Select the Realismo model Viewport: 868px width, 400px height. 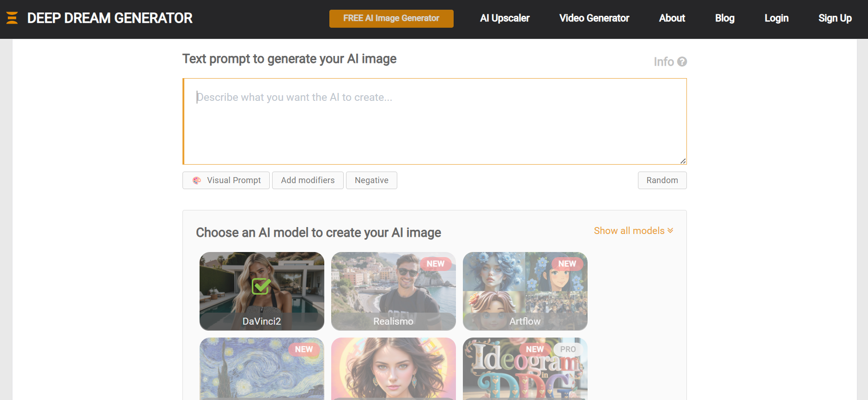point(394,291)
